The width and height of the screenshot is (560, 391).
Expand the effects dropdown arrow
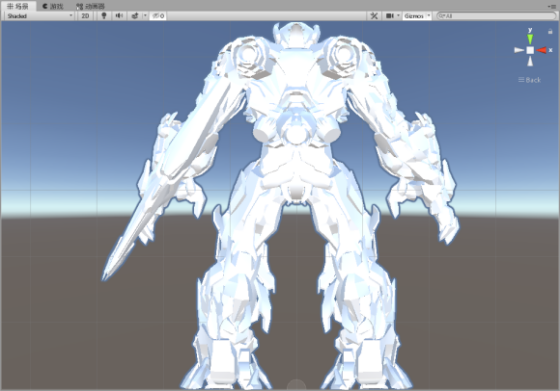145,16
